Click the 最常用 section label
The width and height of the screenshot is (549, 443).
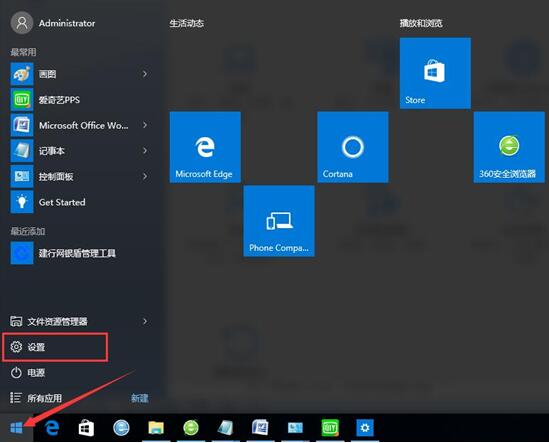pos(23,52)
